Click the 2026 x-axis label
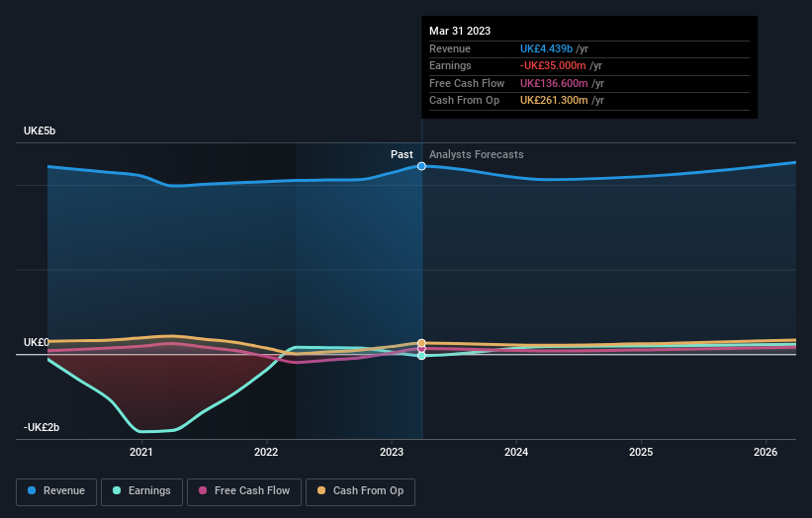The height and width of the screenshot is (518, 812). [766, 452]
